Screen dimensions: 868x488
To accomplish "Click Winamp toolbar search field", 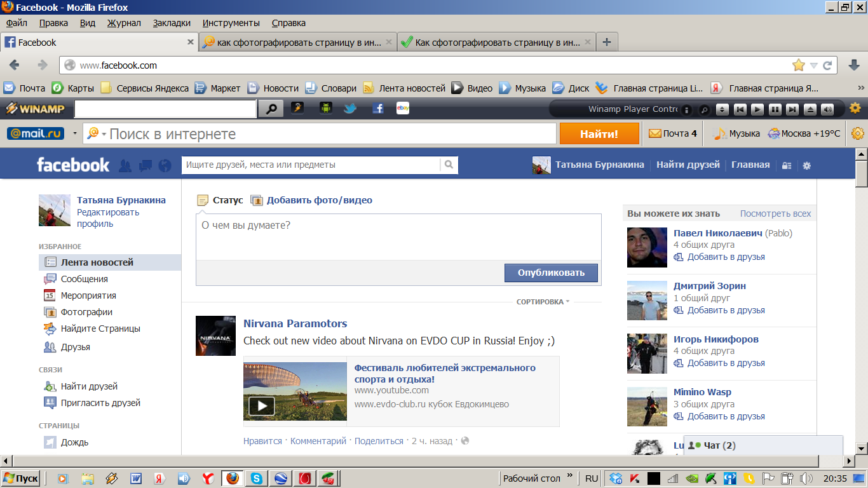I will (165, 109).
